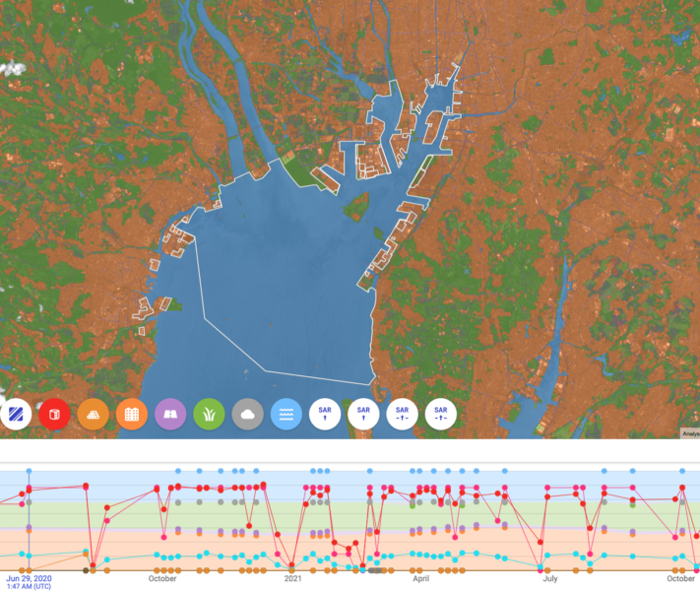
Task: Click the October label left of 2021
Action: click(163, 579)
